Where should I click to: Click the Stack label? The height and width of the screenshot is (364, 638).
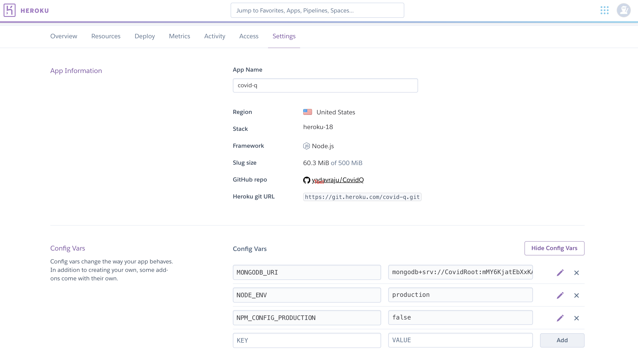[x=240, y=129]
